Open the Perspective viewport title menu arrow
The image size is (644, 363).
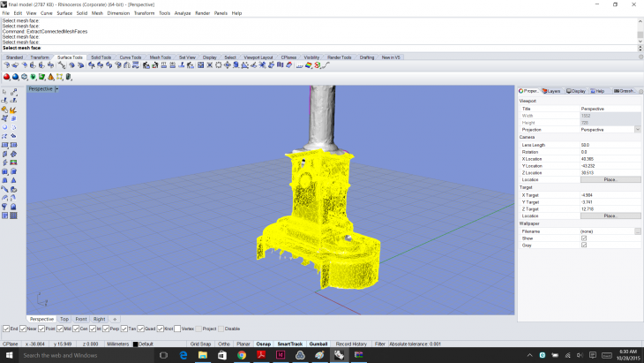(57, 89)
